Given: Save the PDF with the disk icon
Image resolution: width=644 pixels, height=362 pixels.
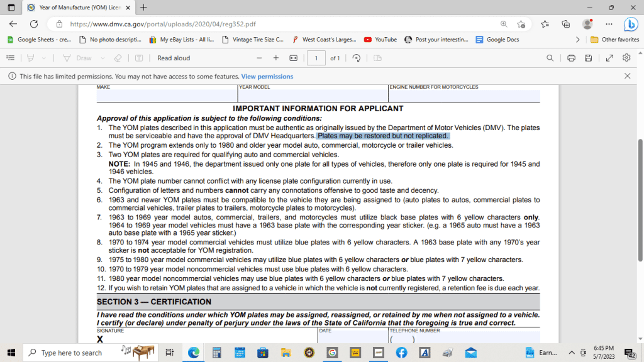Looking at the screenshot, I should 588,58.
